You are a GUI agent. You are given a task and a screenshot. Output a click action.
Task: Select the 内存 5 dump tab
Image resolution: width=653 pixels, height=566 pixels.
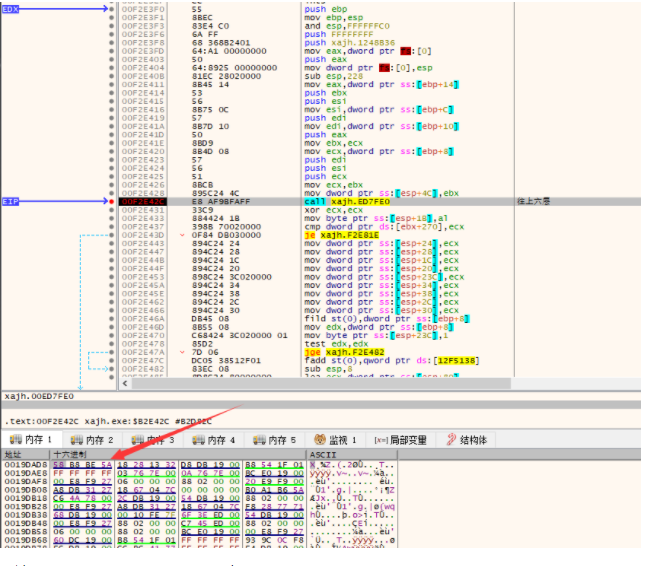click(274, 440)
